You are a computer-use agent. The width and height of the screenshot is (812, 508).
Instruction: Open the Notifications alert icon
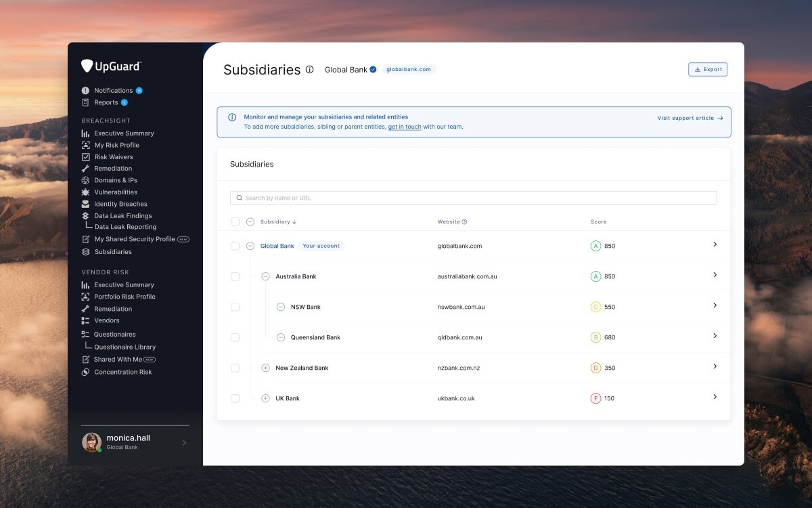(85, 90)
